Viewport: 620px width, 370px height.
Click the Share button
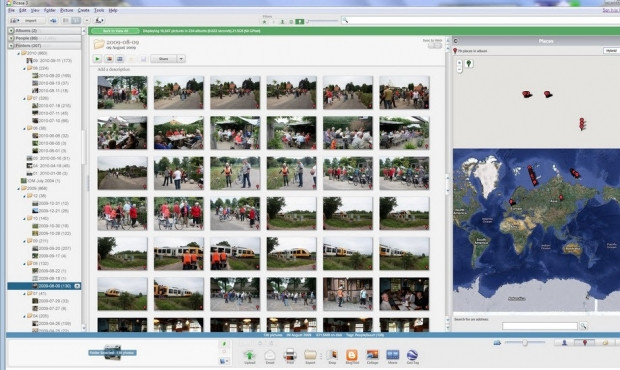[164, 59]
